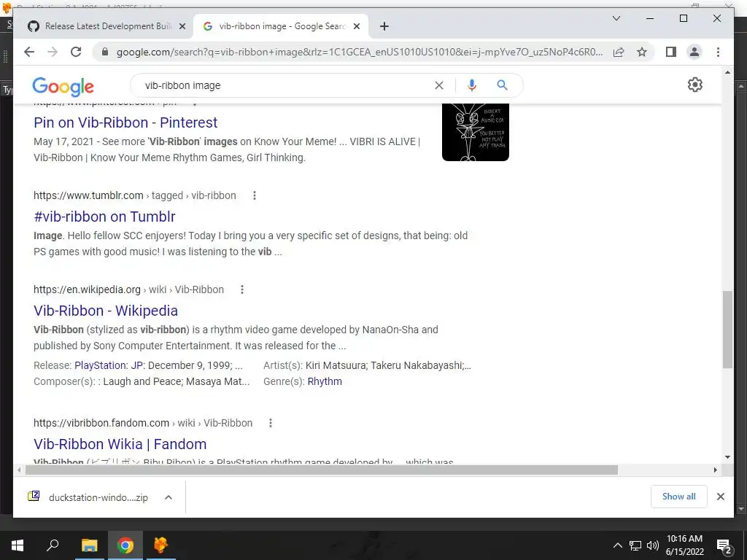The image size is (747, 560).
Task: Open the Chrome side panel
Action: [x=671, y=52]
